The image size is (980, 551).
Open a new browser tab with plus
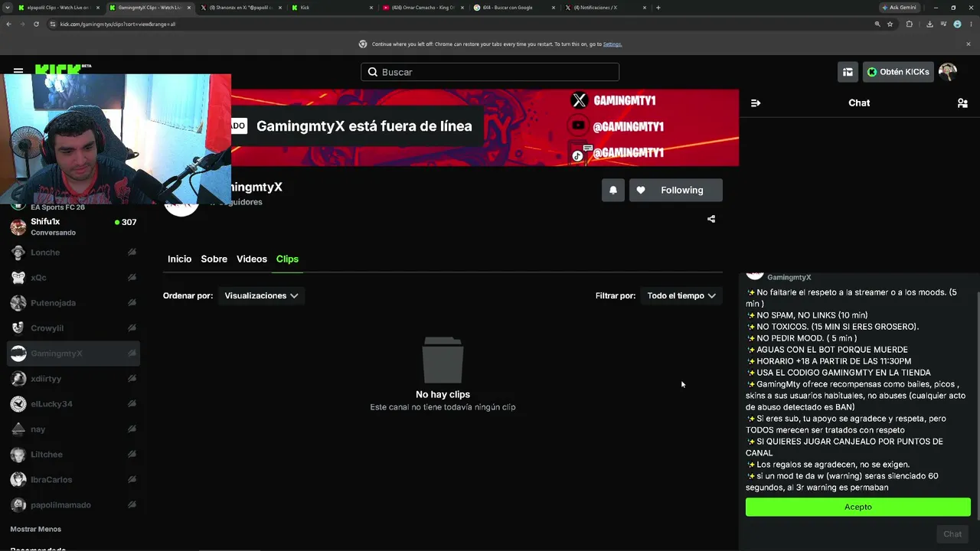658,8
